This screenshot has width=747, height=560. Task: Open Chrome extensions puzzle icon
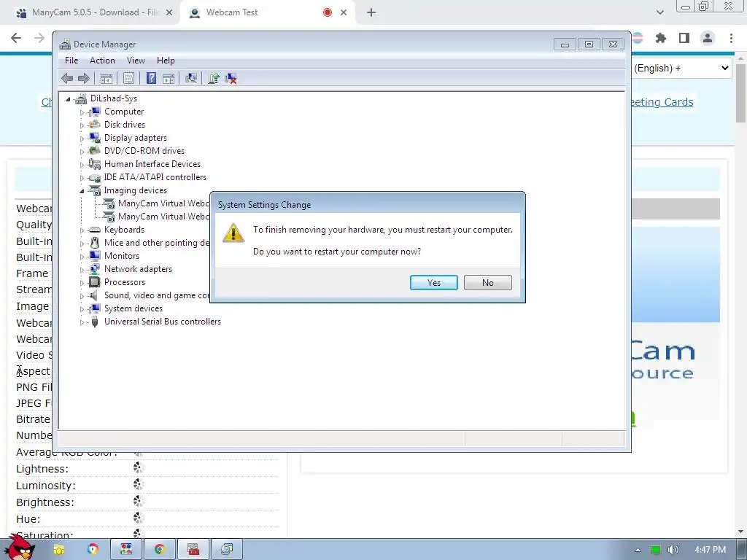(x=660, y=38)
